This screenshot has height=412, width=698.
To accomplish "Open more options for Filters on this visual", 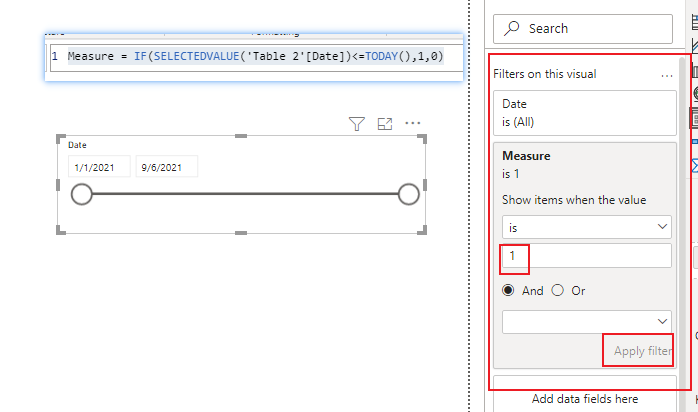I will [666, 76].
